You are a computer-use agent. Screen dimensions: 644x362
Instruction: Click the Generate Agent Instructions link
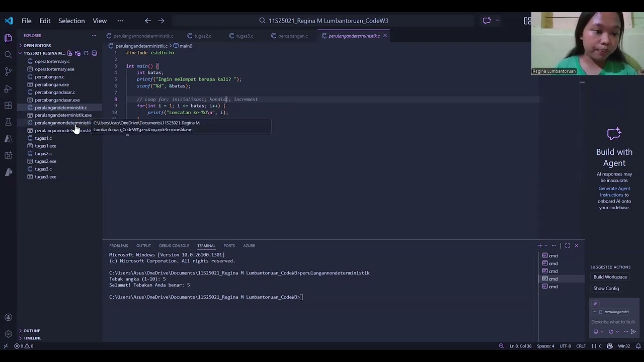[614, 192]
